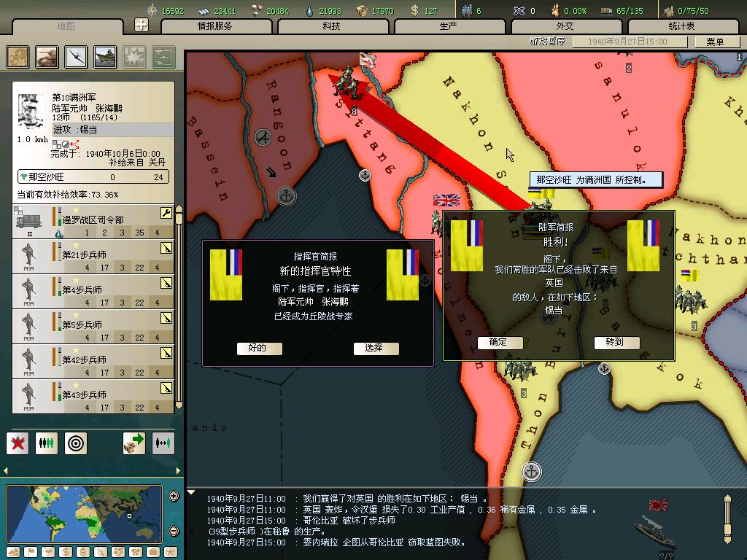This screenshot has height=560, width=747.
Task: Click the Japanese rising sun flag icon
Action: pyautogui.click(x=658, y=505)
